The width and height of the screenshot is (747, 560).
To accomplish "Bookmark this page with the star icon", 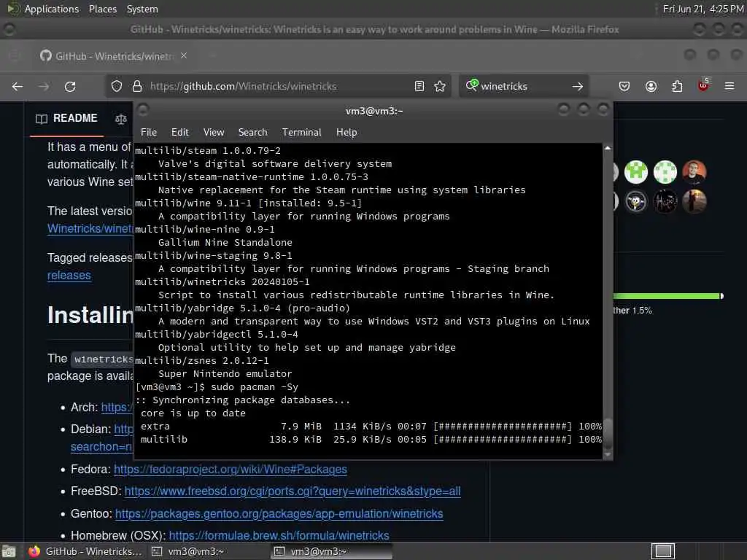I will 440,86.
